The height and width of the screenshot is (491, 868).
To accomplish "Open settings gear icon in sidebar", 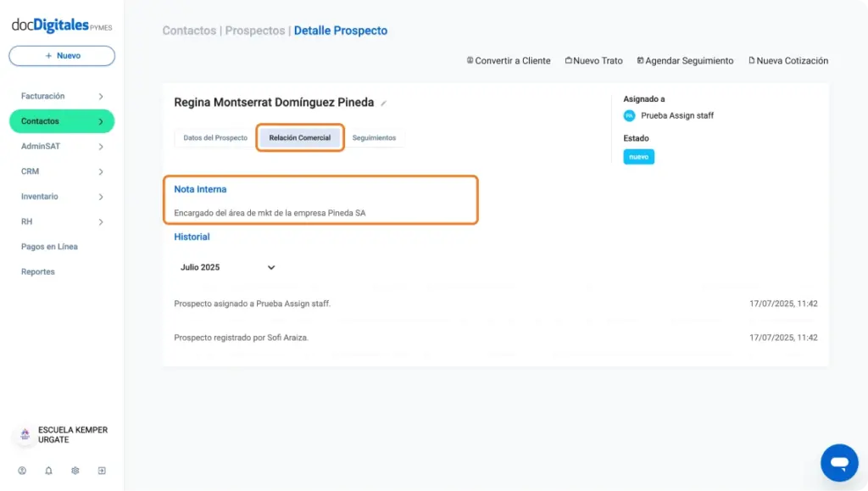I will click(x=75, y=471).
